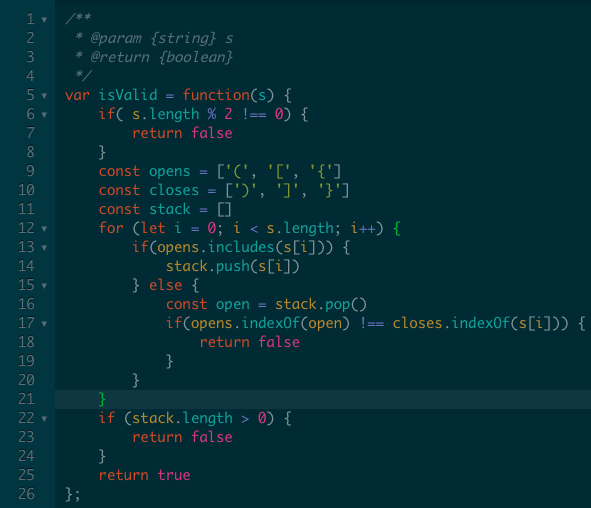The height and width of the screenshot is (508, 591).
Task: Click the green opening brace on line 12
Action: click(397, 228)
